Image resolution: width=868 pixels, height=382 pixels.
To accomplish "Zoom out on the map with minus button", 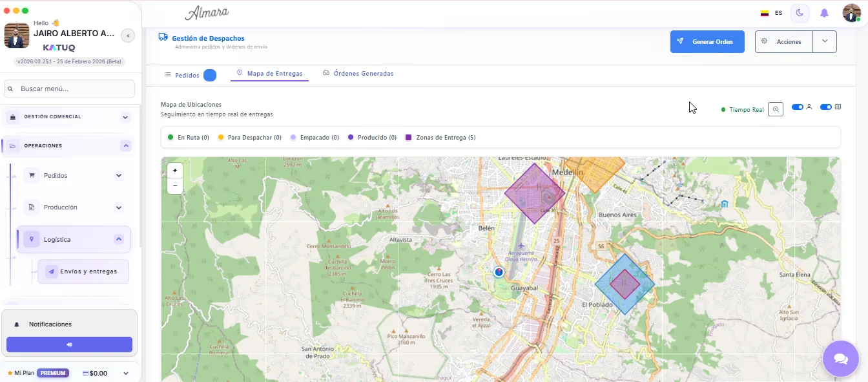I will click(174, 186).
